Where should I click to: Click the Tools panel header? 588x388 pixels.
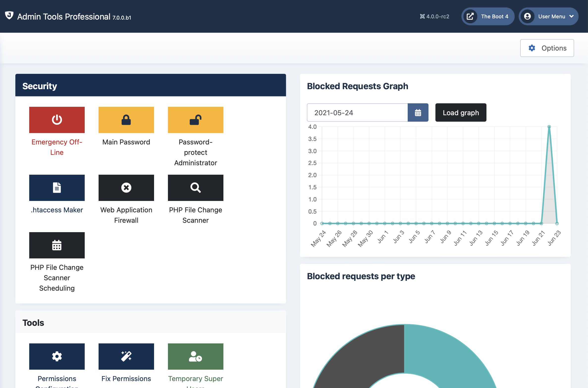151,322
